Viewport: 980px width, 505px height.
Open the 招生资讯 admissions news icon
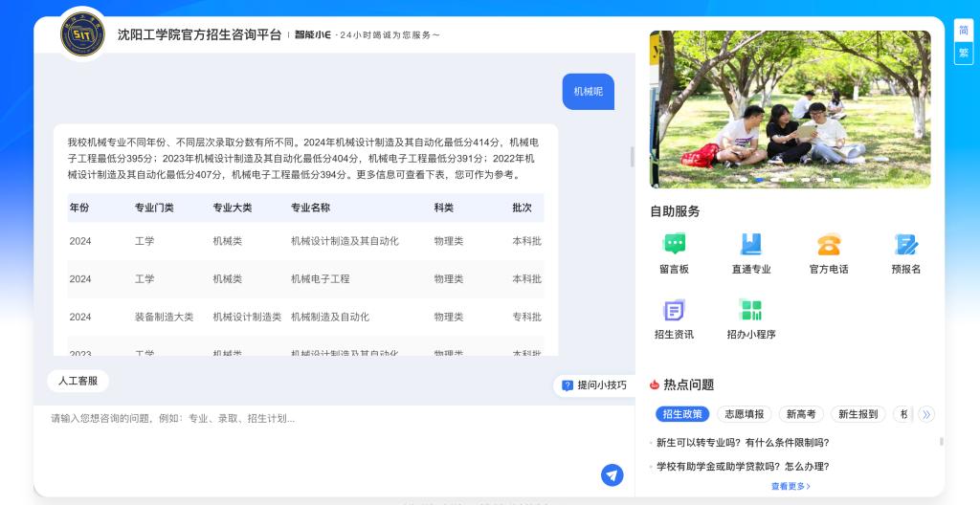click(x=674, y=311)
